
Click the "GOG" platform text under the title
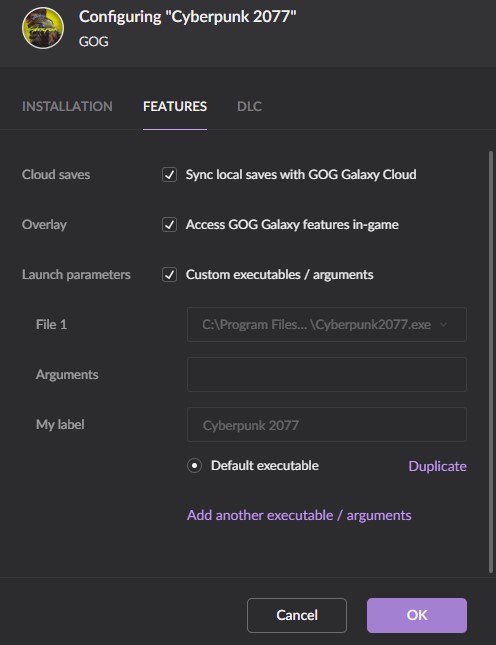pyautogui.click(x=94, y=42)
